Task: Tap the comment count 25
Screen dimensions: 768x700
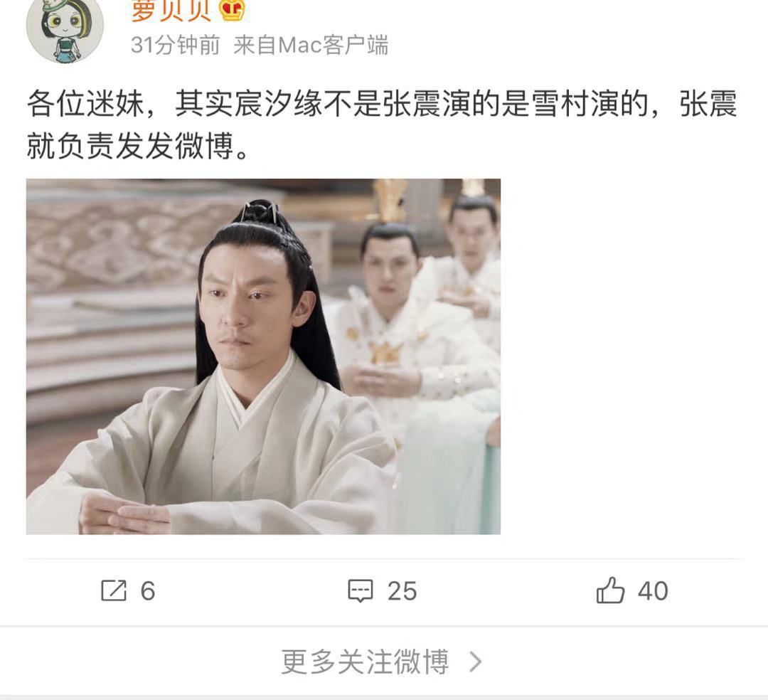Action: pos(402,590)
